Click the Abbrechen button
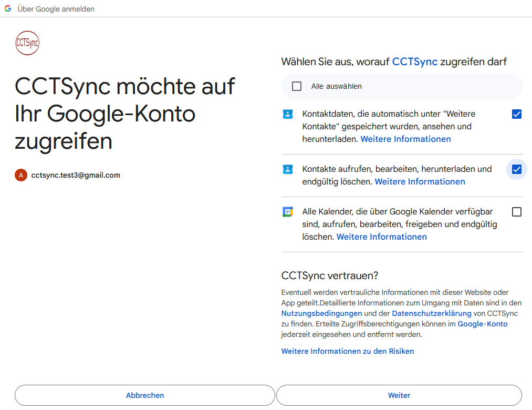The image size is (532, 410). pos(145,395)
